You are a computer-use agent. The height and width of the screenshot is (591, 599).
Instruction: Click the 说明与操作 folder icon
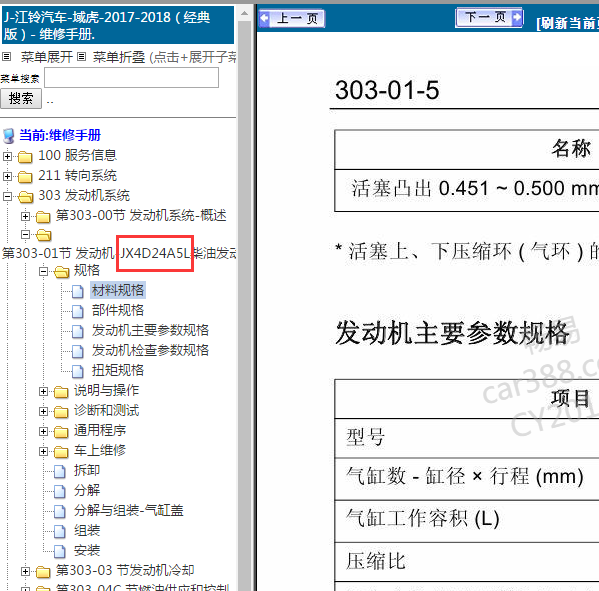61,392
